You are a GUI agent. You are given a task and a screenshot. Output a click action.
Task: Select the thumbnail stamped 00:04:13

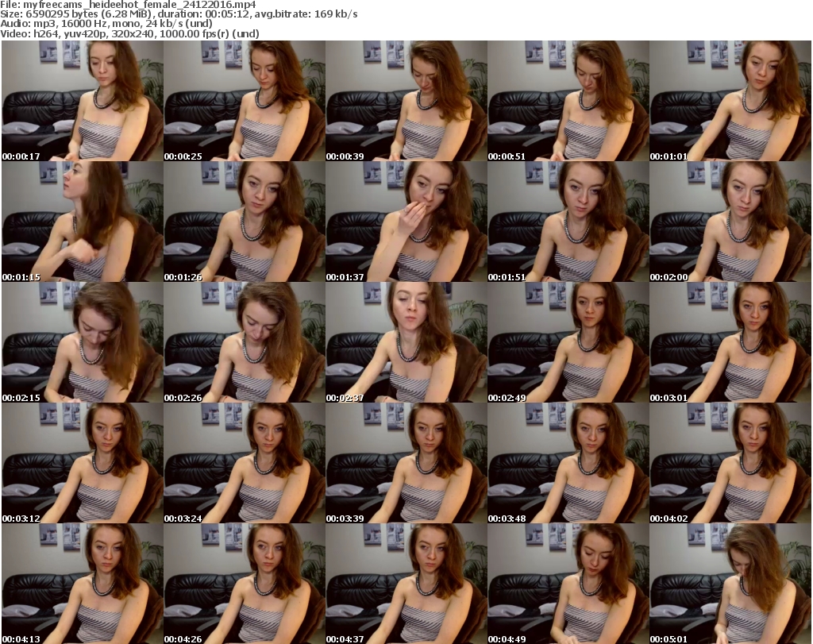coord(83,584)
